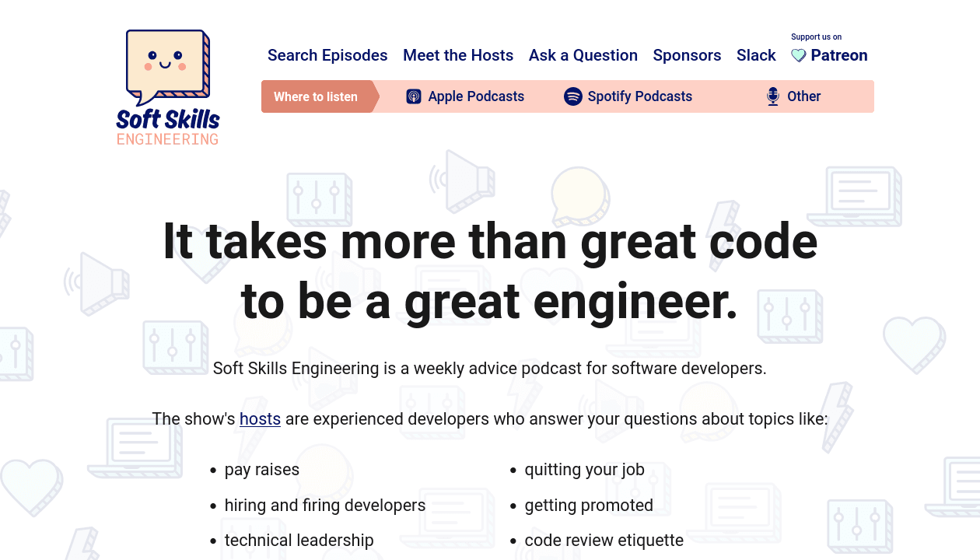Click the Patreon text link
Image resolution: width=980 pixels, height=560 pixels.
(x=839, y=55)
